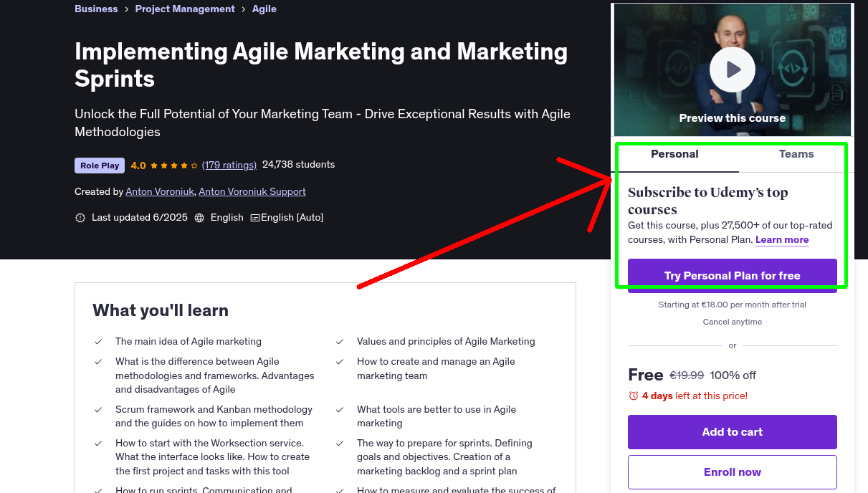Click the English [Auto] captions text

[292, 217]
